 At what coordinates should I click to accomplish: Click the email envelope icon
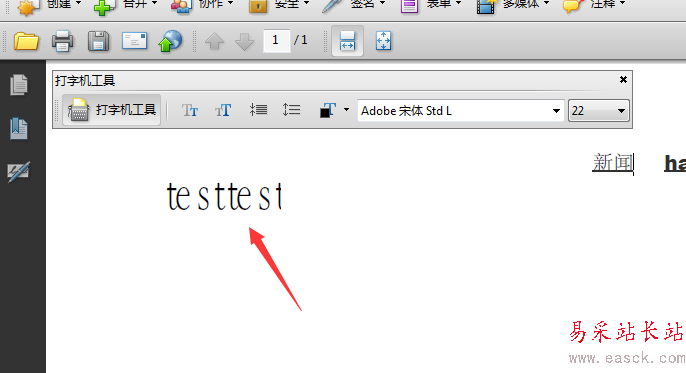134,41
